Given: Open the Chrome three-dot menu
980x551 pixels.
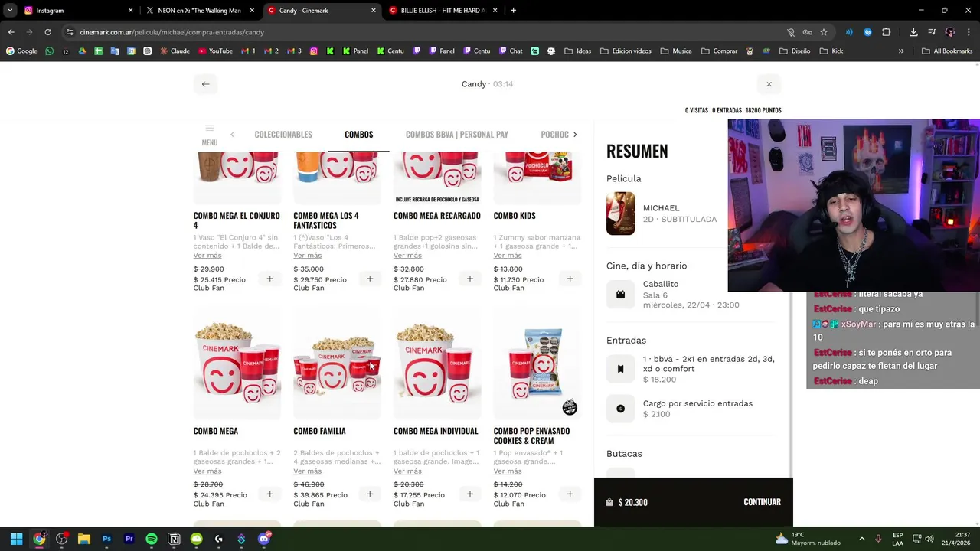Looking at the screenshot, I should tap(968, 32).
